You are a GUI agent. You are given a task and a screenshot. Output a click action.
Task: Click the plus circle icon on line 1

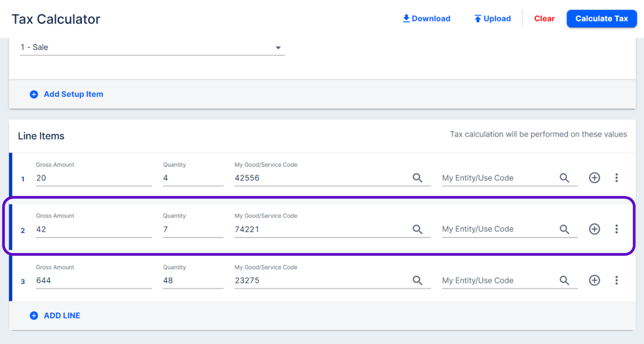click(x=594, y=178)
